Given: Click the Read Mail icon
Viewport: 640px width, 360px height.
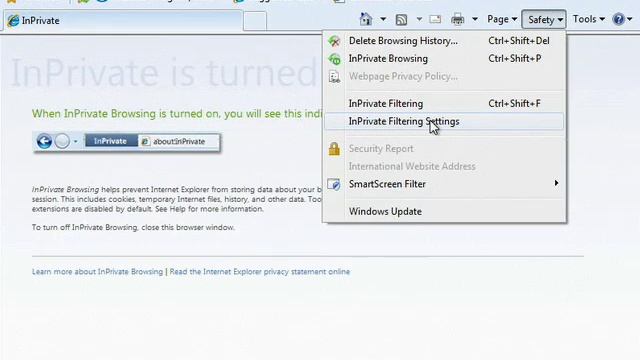Looking at the screenshot, I should 436,19.
